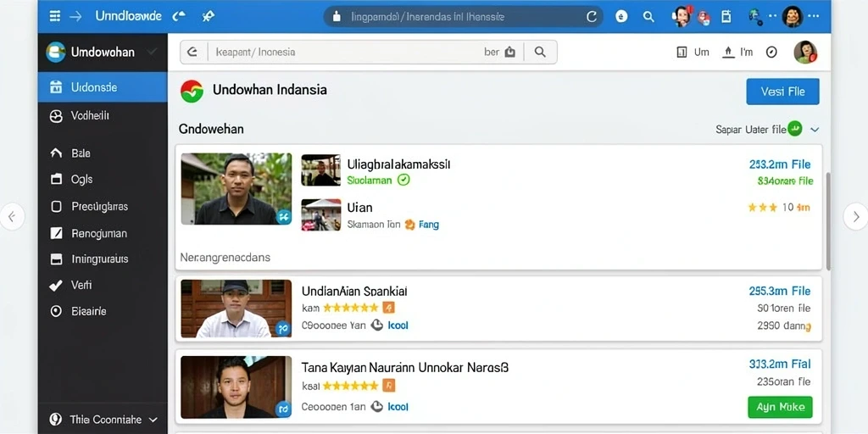
Task: Open the Fang link
Action: (429, 225)
